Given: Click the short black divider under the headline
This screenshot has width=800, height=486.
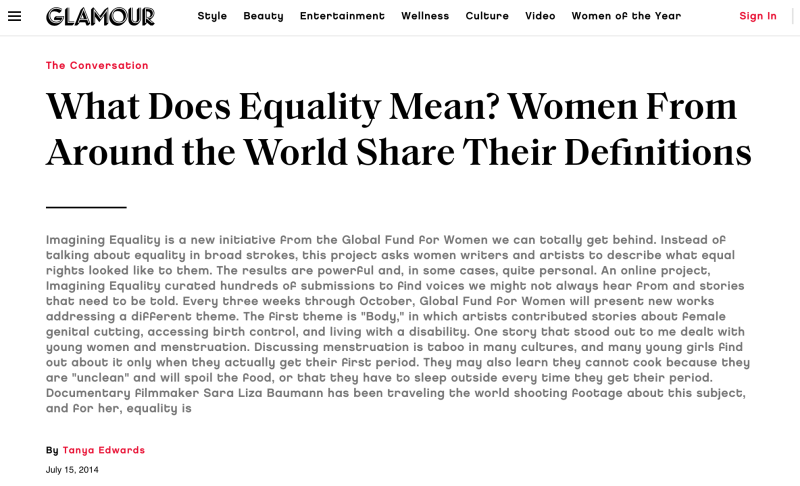Looking at the screenshot, I should coord(86,207).
